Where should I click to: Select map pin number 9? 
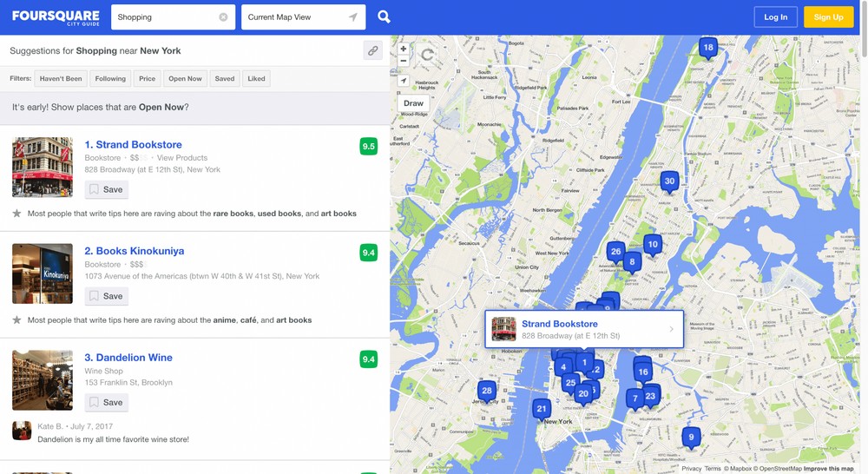pos(691,438)
